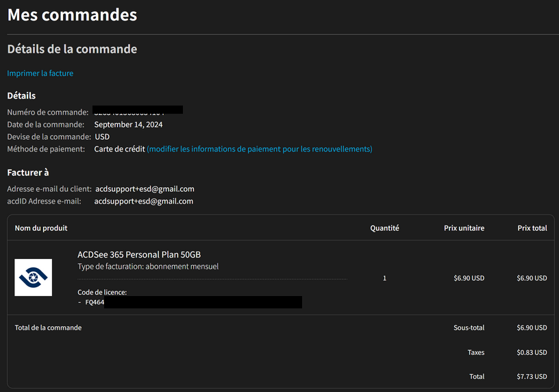
Task: Click the total price in the product row
Action: (x=532, y=278)
